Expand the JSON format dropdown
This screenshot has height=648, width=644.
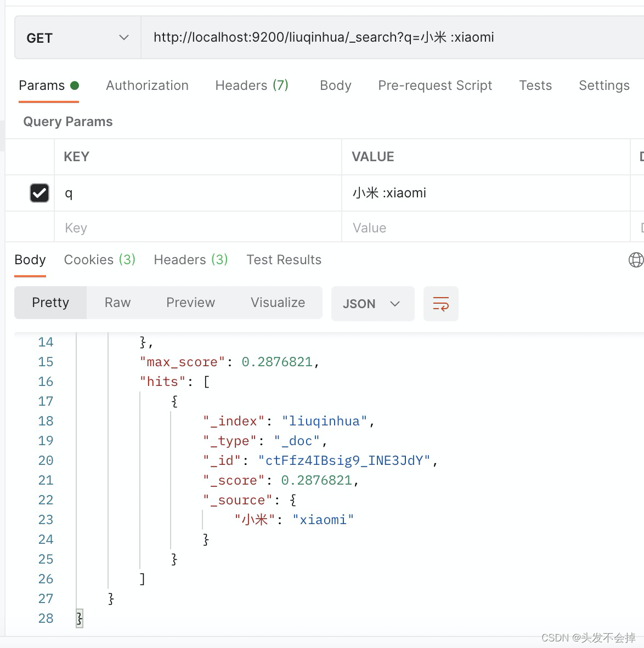[372, 304]
